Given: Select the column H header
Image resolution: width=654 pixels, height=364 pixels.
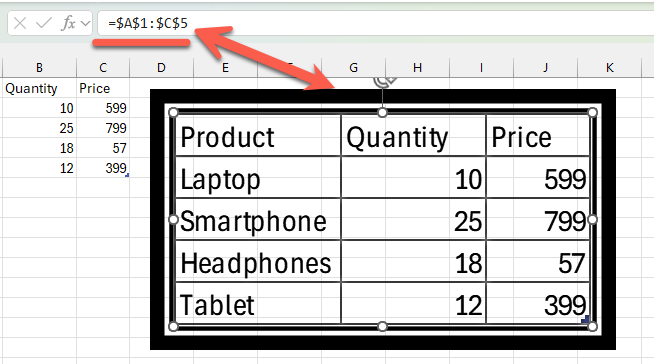Looking at the screenshot, I should [x=418, y=68].
